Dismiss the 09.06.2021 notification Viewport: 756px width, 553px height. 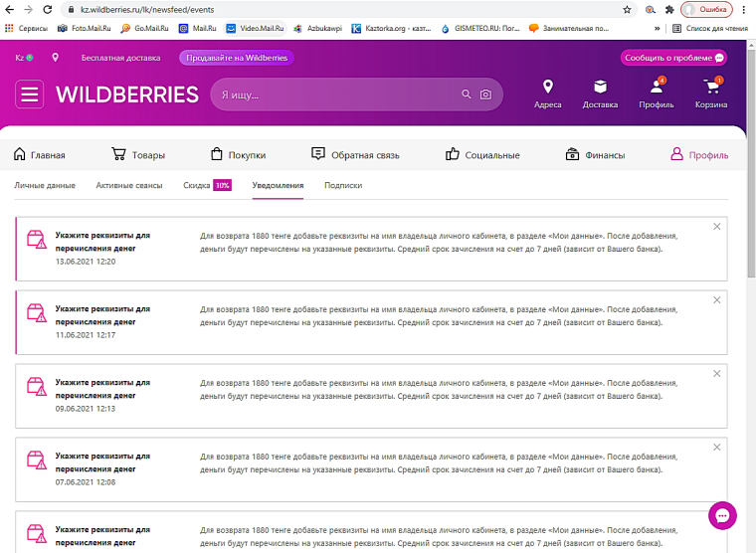click(x=716, y=374)
